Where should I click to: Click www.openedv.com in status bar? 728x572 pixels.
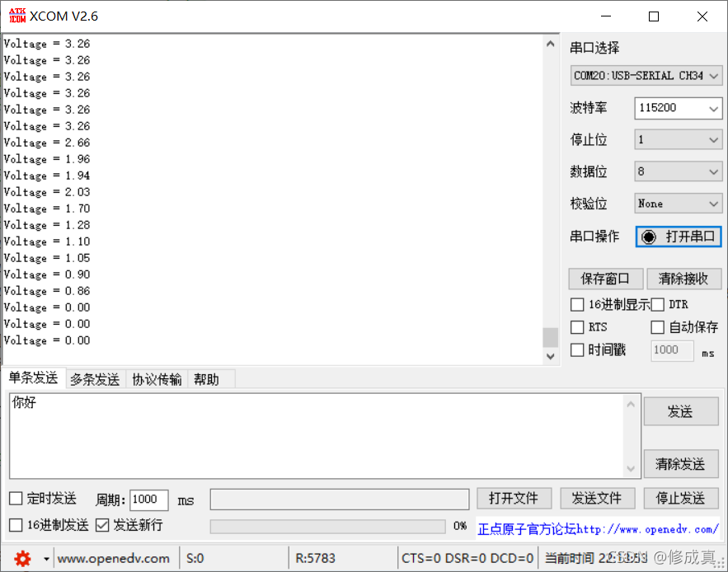(114, 558)
